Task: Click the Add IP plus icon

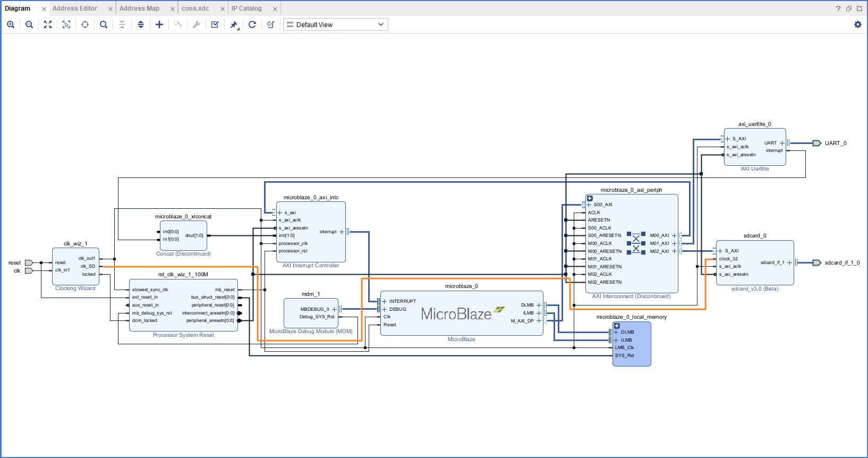Action: 159,24
